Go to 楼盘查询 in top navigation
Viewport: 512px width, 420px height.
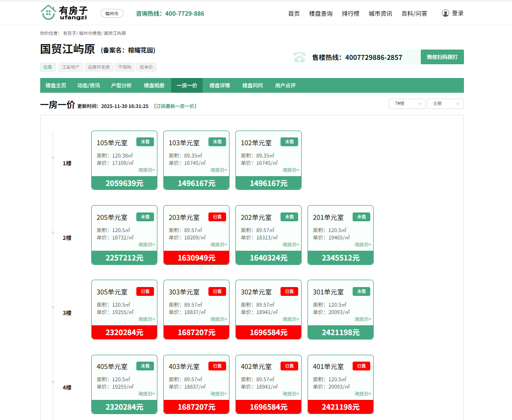321,14
